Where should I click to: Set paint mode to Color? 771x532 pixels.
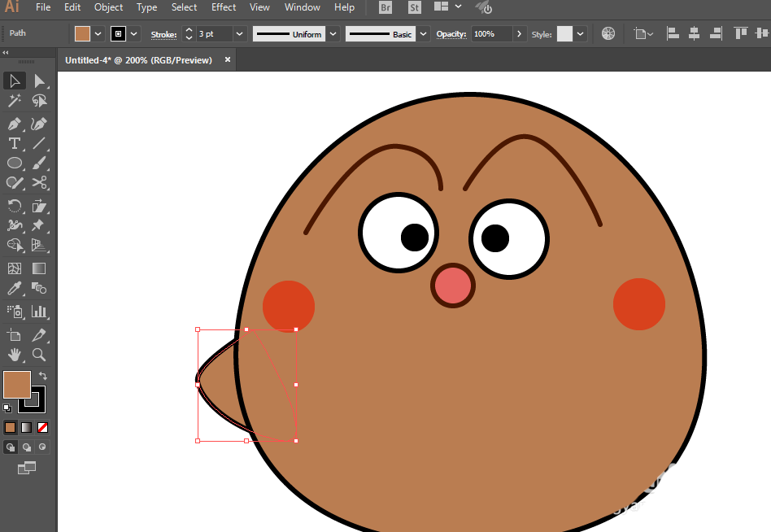pos(11,427)
